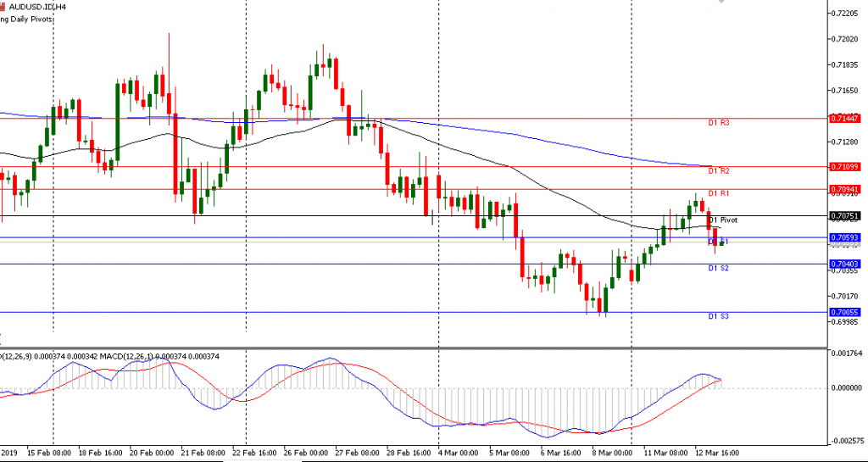This screenshot has width=868, height=462.
Task: Click the blue 0.70403 price tag
Action: click(846, 264)
